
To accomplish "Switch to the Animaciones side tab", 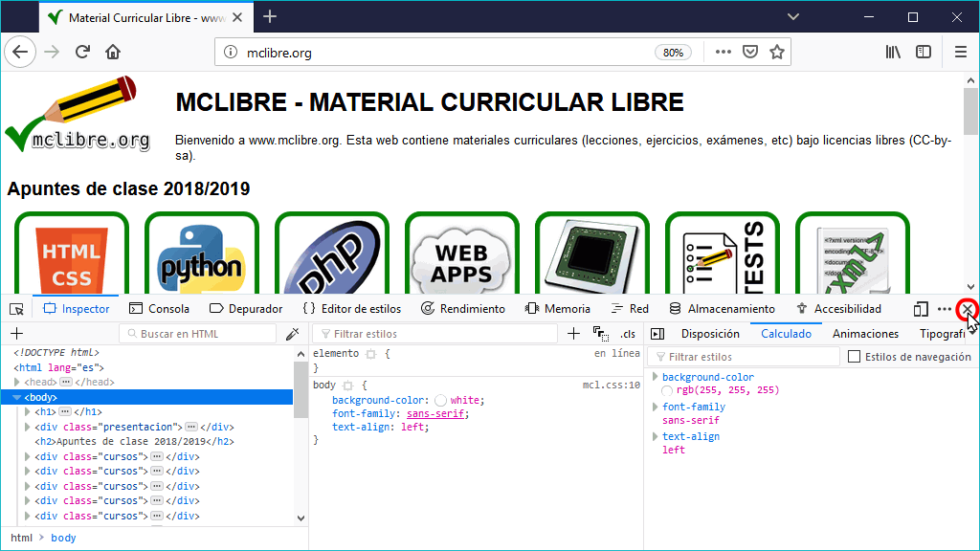I will tap(865, 334).
